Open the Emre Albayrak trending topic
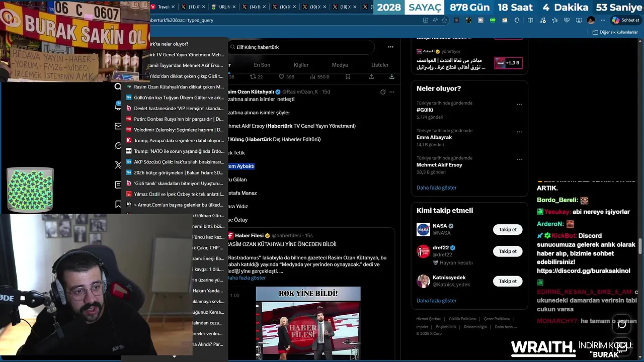This screenshot has height=362, width=644. [x=434, y=137]
